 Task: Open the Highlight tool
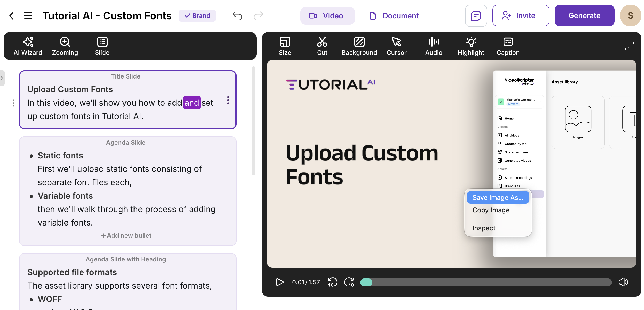point(471,46)
